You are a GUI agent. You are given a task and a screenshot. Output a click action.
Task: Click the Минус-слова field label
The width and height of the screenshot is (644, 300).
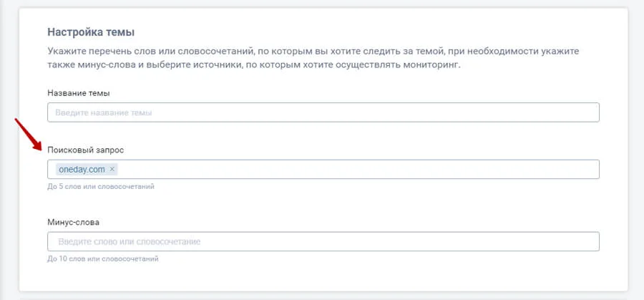(74, 222)
